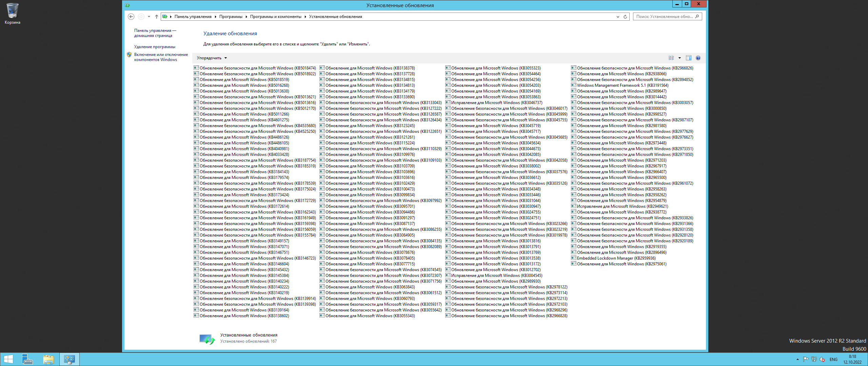
Task: Open Панель управления домашняя страница link
Action: coord(155,33)
